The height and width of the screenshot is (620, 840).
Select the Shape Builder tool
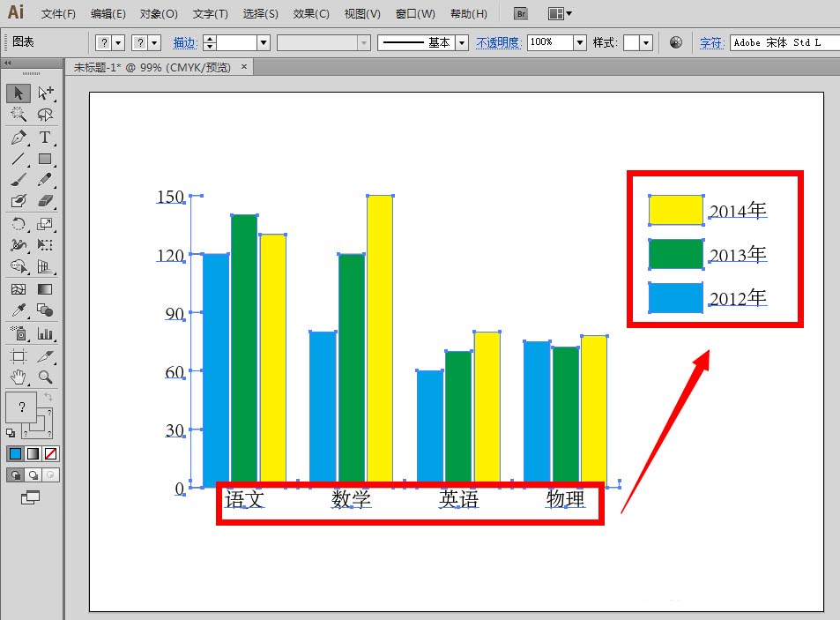[19, 266]
